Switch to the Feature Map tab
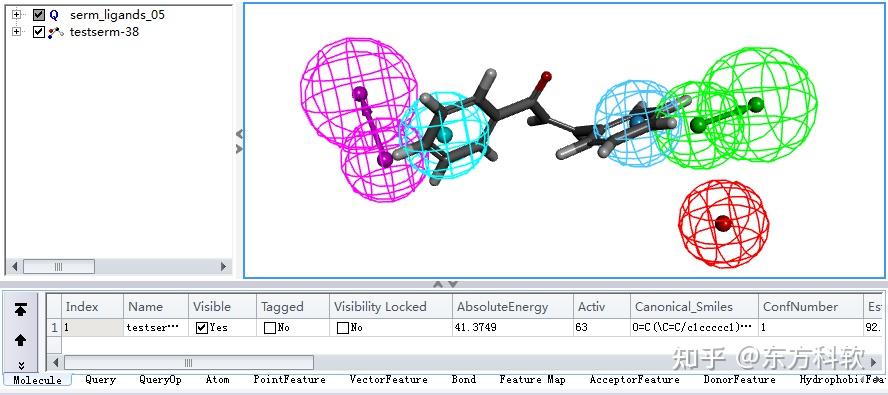The height and width of the screenshot is (395, 888). pos(532,380)
